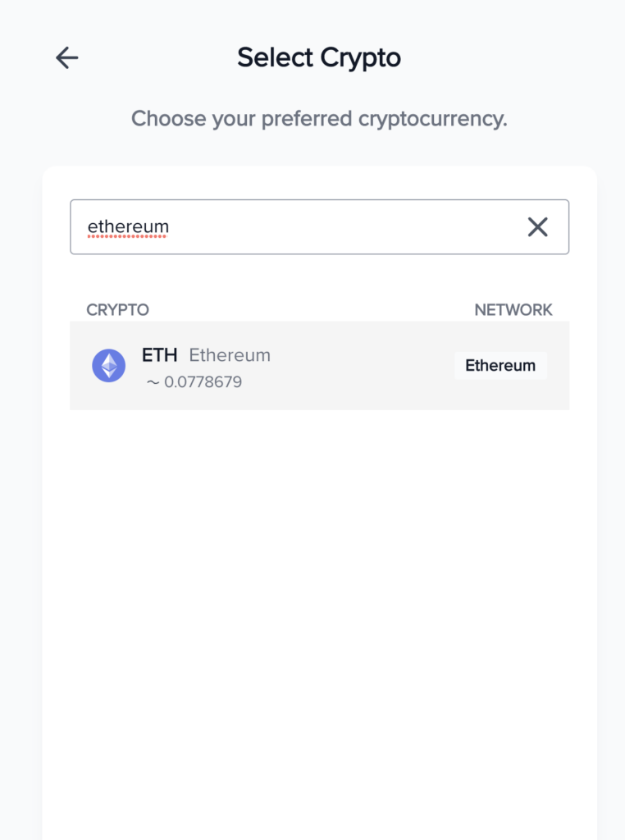Click the gap between search box and CRYPTO header
The image size is (625, 840).
click(x=319, y=277)
